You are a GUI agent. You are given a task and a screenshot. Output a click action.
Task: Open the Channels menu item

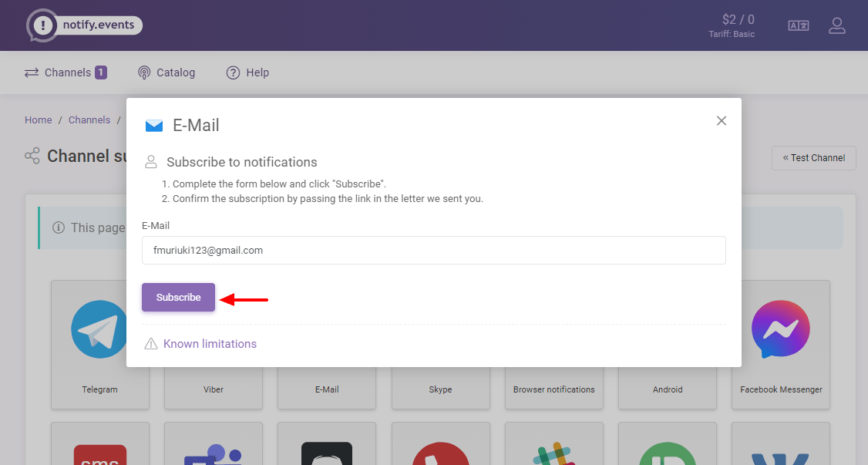[66, 72]
